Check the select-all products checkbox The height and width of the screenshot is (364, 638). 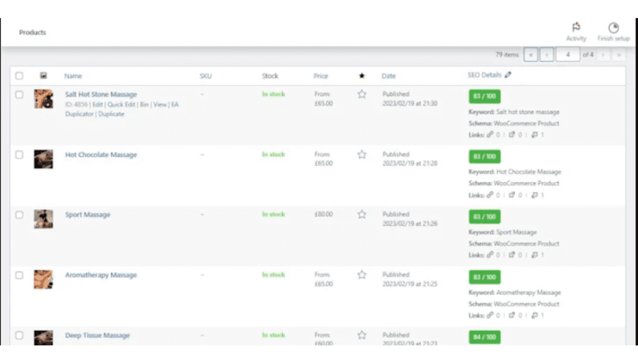point(19,76)
